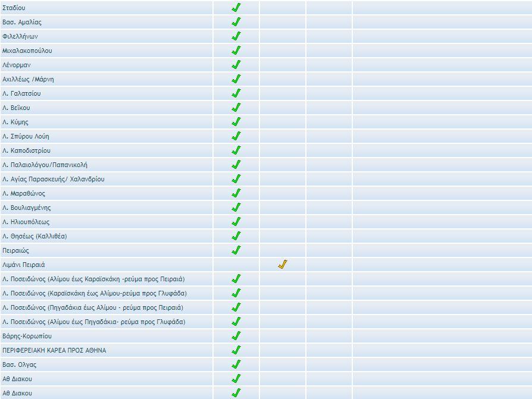This screenshot has width=532, height=399.
Task: Click the green checkmark for Πειραιώς
Action: click(236, 250)
